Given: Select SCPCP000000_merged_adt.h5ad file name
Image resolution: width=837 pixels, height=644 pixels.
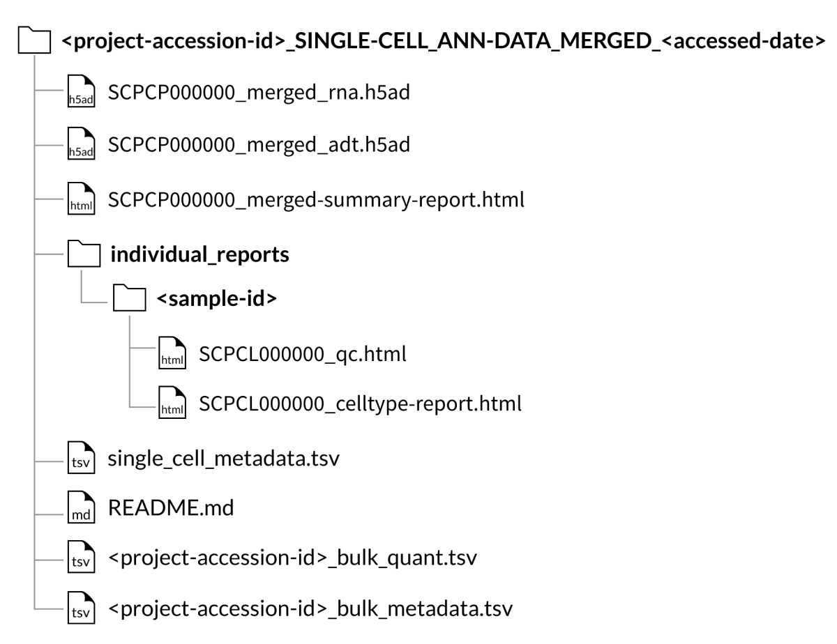Looking at the screenshot, I should coord(259,146).
